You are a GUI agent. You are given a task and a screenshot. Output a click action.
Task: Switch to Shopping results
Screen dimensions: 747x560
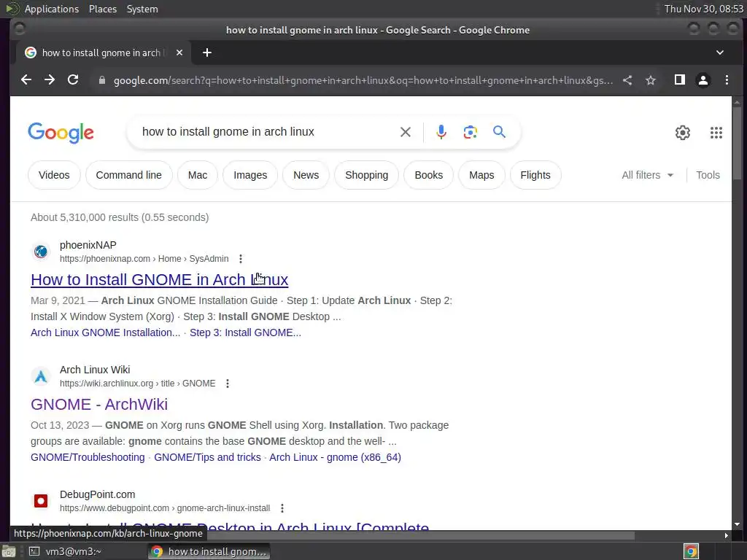coord(366,175)
